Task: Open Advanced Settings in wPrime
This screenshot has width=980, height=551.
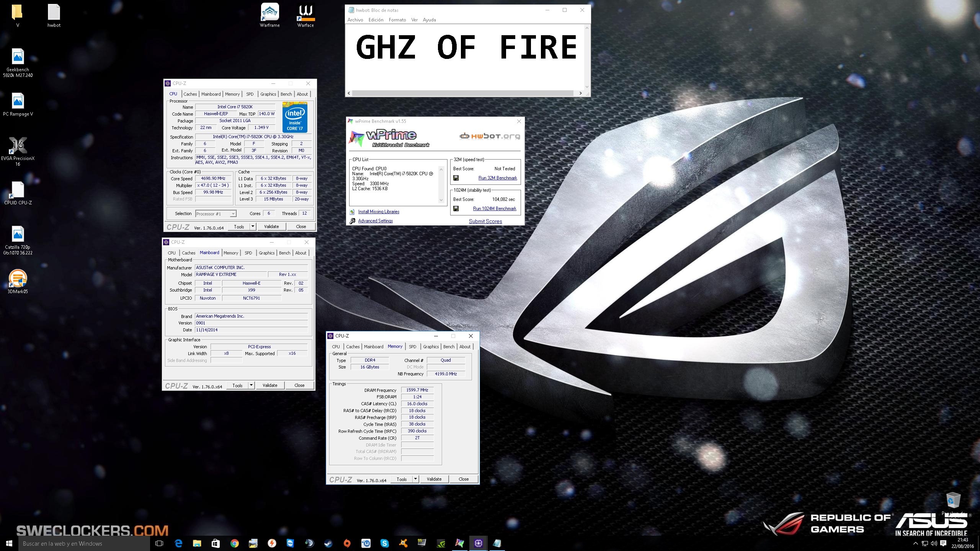Action: coord(376,221)
